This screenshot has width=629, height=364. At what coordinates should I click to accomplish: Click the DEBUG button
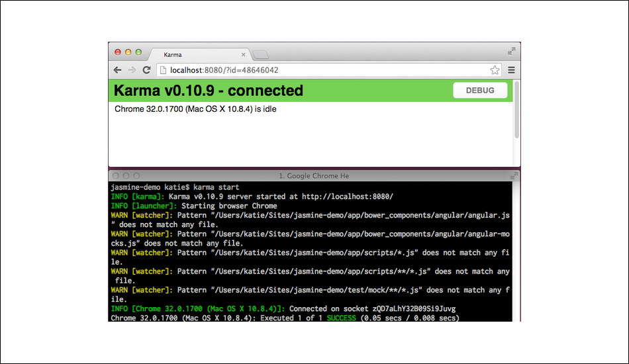point(480,90)
